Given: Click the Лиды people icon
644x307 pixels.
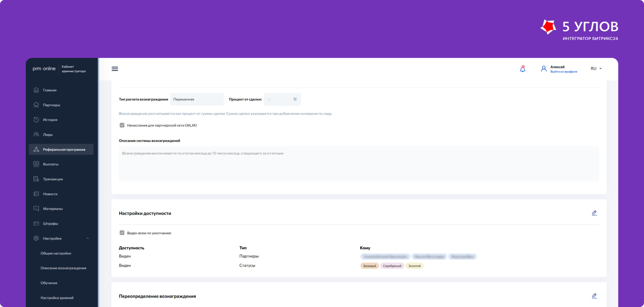Looking at the screenshot, I should (36, 135).
